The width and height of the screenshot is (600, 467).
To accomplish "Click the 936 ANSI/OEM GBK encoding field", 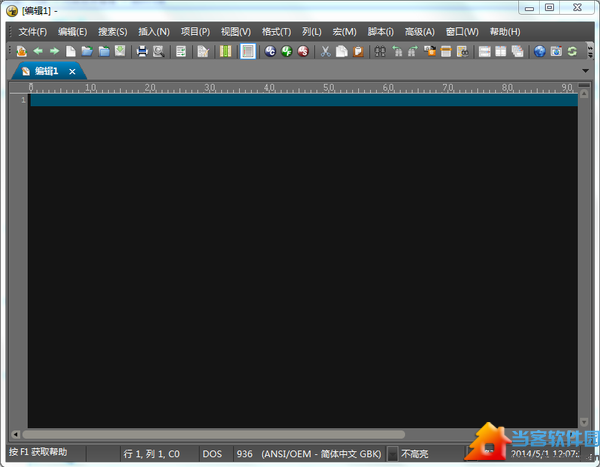I will (309, 454).
